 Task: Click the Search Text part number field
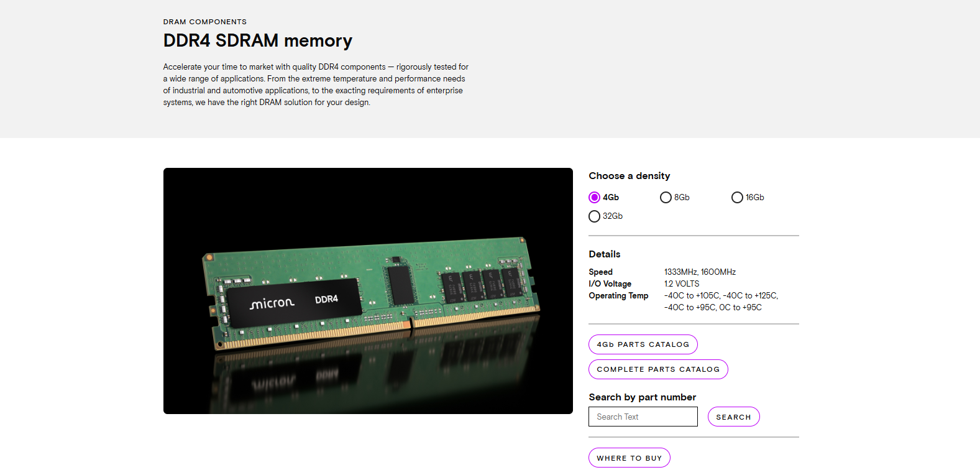coord(643,417)
